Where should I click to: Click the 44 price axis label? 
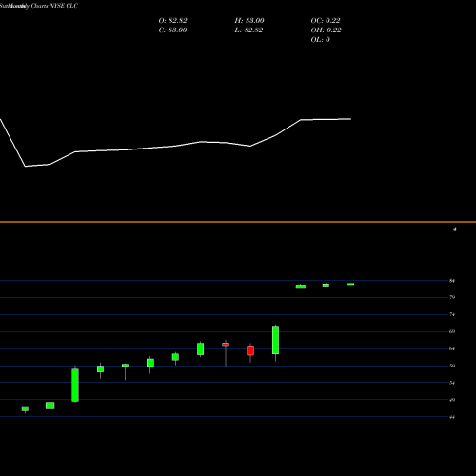click(452, 417)
